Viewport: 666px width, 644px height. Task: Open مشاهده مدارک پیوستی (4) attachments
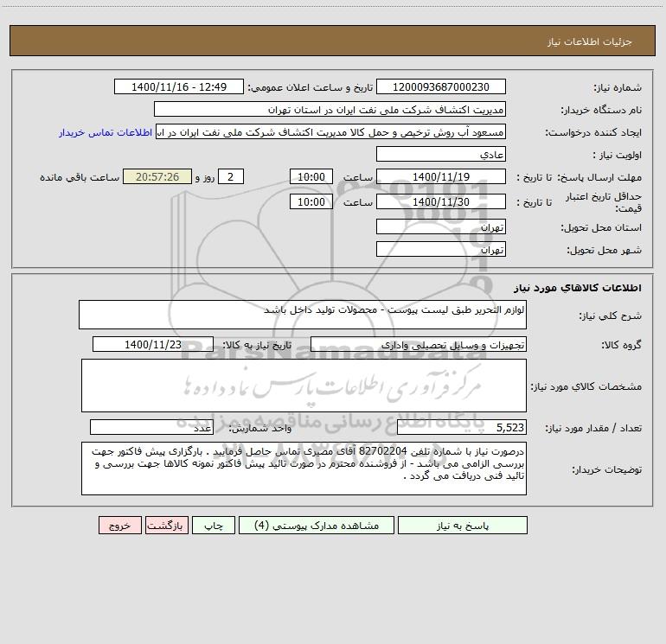pyautogui.click(x=317, y=525)
